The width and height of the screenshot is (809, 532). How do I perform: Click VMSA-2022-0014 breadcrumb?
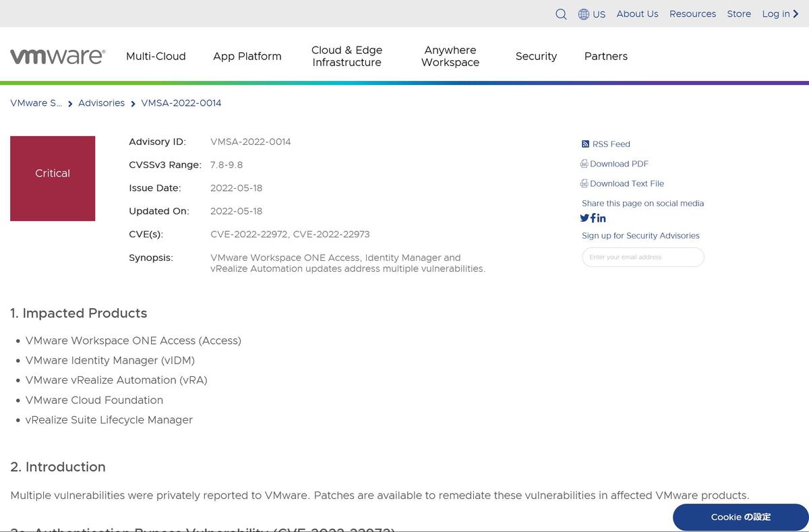click(181, 103)
